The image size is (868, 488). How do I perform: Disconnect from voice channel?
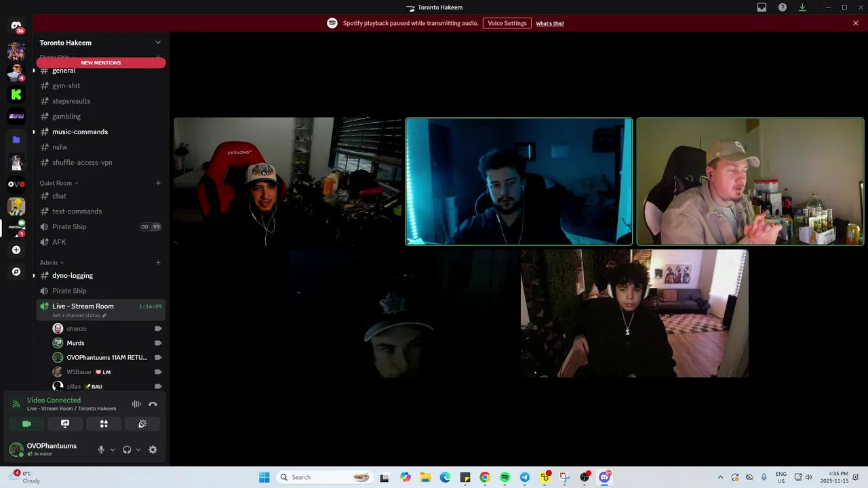pos(153,404)
